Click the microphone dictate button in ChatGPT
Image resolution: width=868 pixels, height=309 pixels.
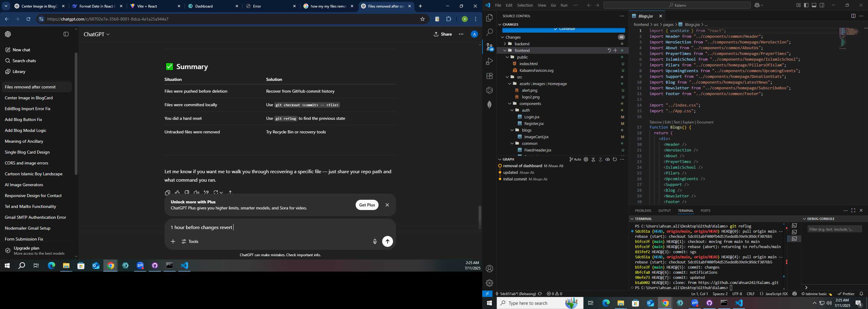click(x=375, y=241)
